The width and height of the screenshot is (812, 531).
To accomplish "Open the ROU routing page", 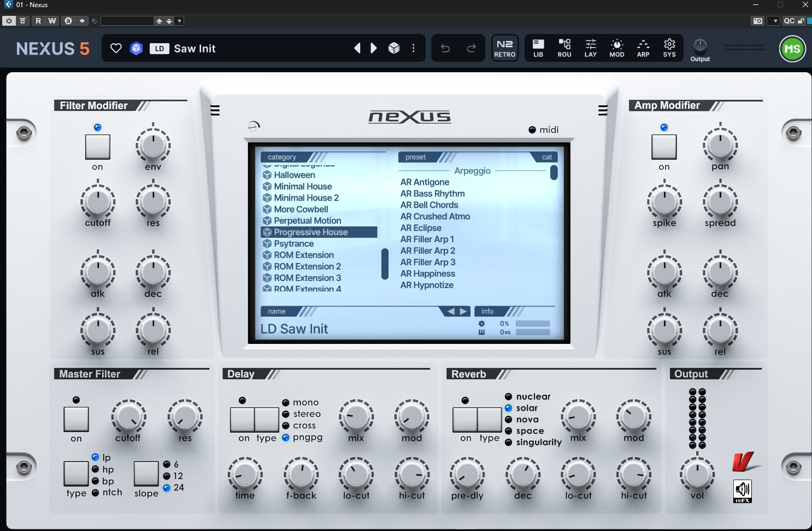I will pyautogui.click(x=564, y=48).
